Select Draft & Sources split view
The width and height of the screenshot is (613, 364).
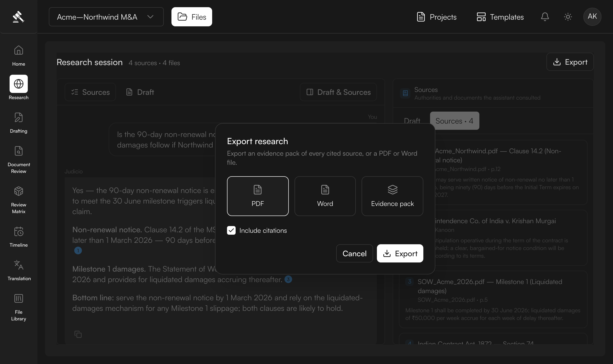[x=338, y=92]
